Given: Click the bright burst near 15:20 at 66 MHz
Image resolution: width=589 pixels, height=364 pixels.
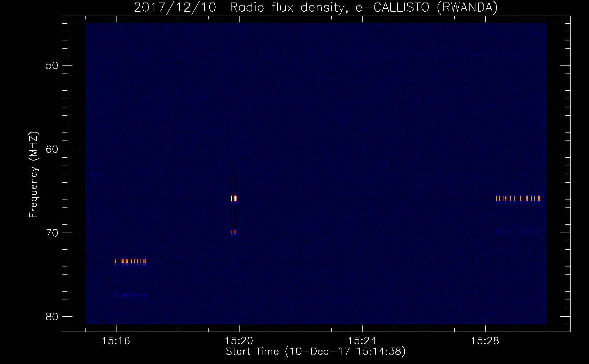Looking at the screenshot, I should pyautogui.click(x=234, y=198).
